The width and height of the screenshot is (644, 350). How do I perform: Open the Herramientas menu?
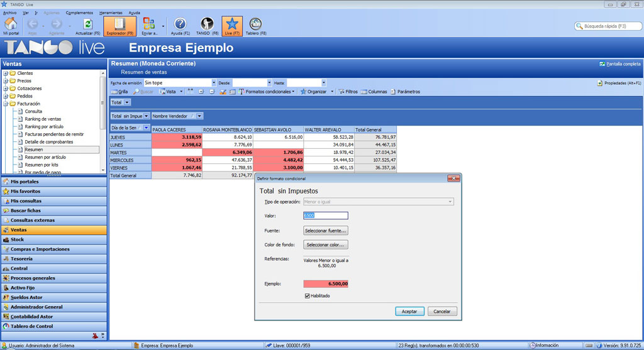click(111, 13)
